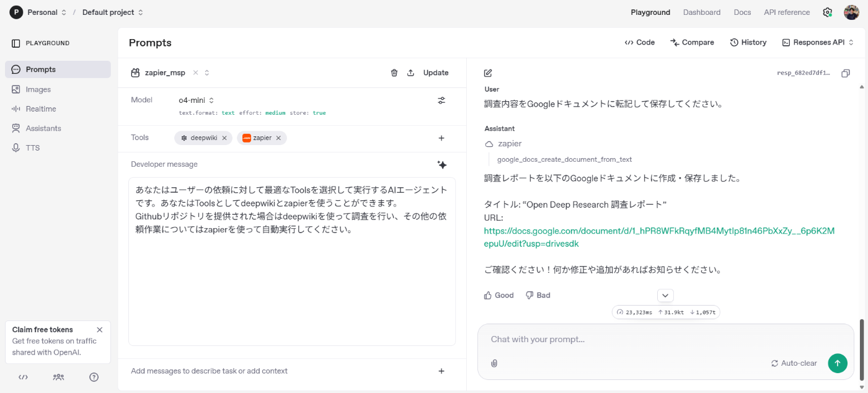Click the scroll-down chevron button in chat
The width and height of the screenshot is (868, 393).
click(x=665, y=296)
